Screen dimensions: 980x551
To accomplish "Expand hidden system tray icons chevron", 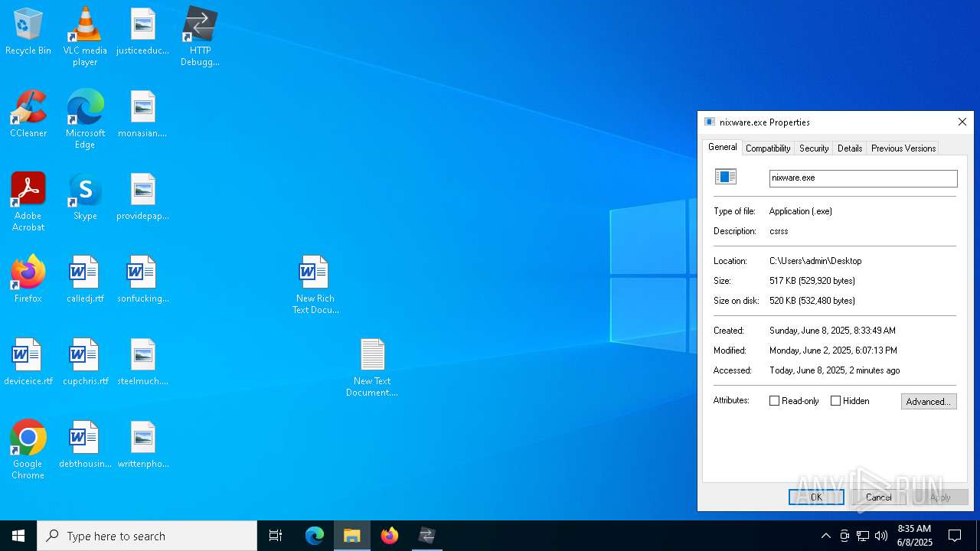I will pyautogui.click(x=826, y=536).
